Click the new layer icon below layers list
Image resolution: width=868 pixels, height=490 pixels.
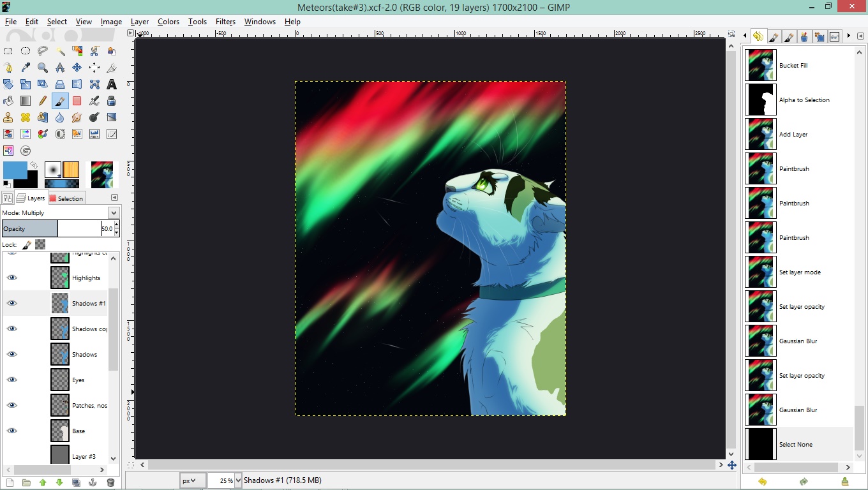(x=10, y=482)
